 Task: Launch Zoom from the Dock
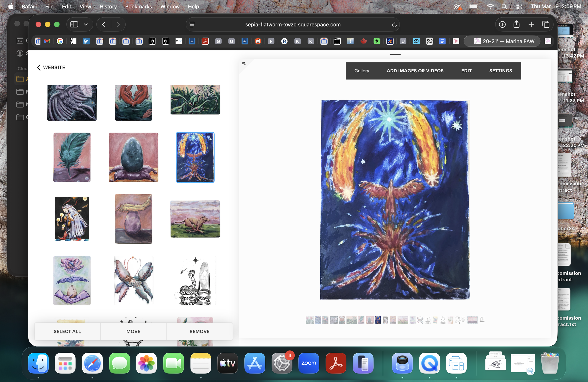click(309, 363)
